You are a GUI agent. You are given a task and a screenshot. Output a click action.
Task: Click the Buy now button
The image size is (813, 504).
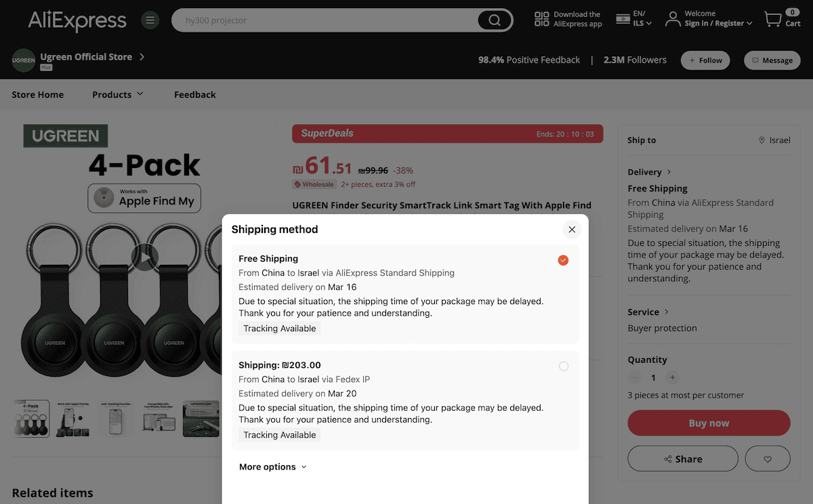(709, 423)
